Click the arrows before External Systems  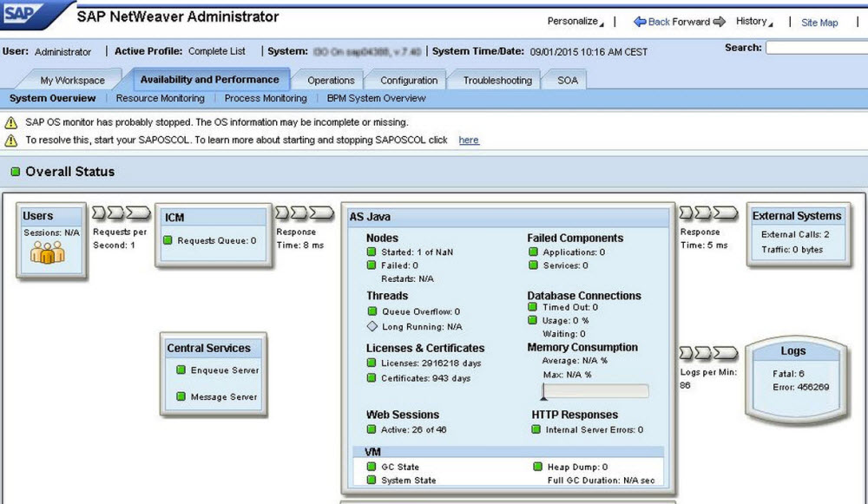pos(708,213)
